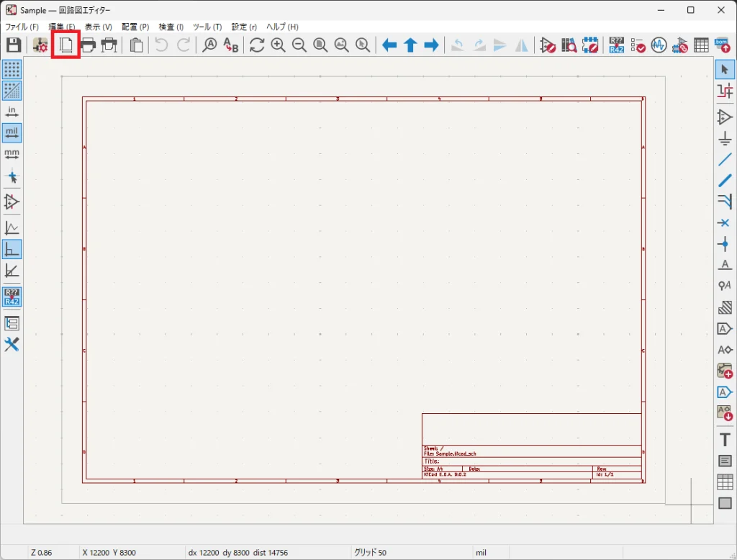Select the Add Text tool

725,440
